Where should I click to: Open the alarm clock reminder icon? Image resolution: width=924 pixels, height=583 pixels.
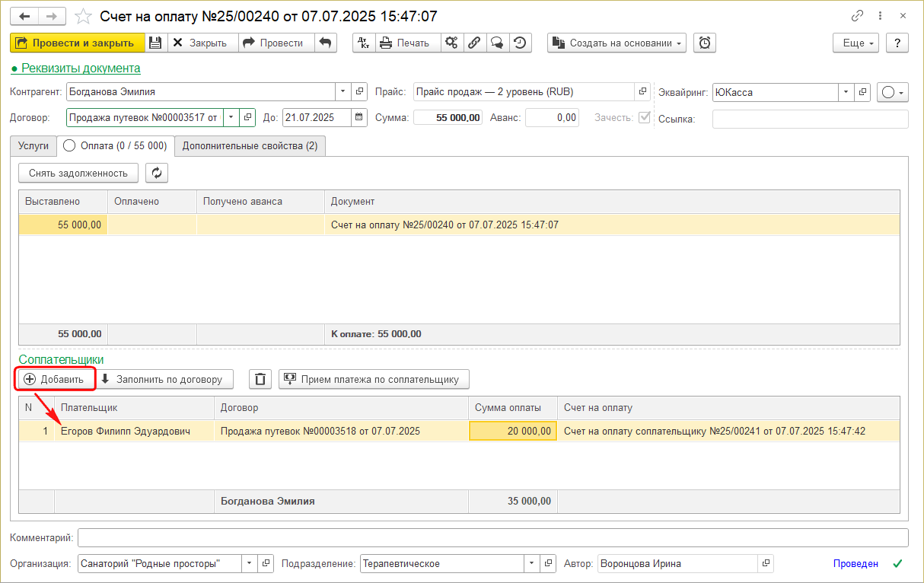click(x=706, y=43)
